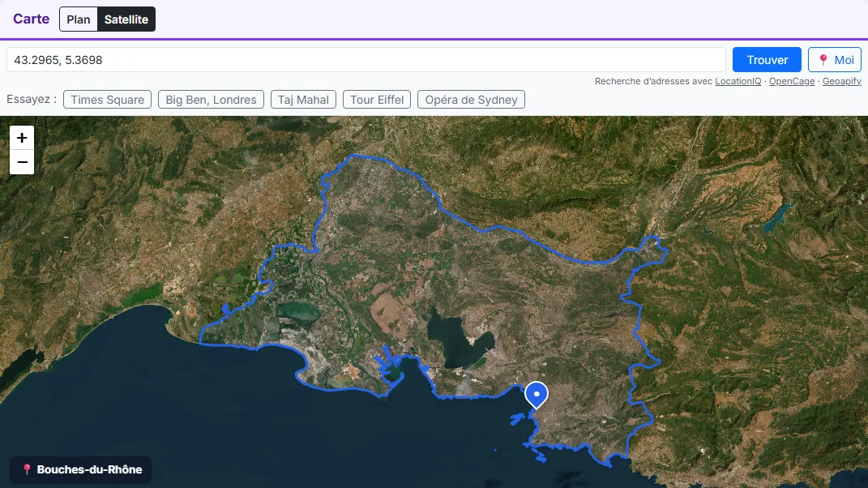Click the Trouver search button
868x488 pixels.
767,60
